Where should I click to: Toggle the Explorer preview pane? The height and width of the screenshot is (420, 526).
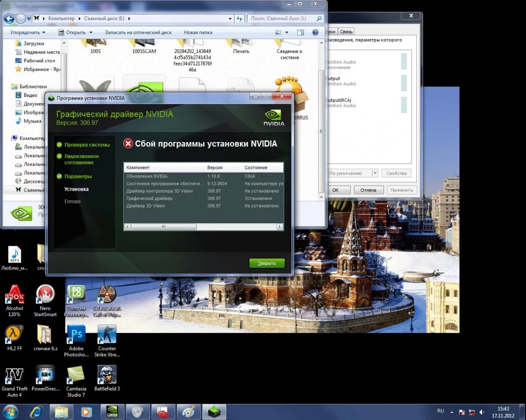point(300,32)
